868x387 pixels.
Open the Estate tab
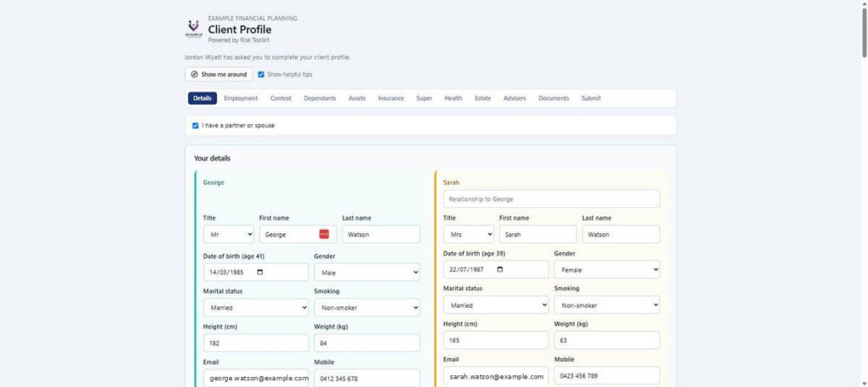point(482,98)
